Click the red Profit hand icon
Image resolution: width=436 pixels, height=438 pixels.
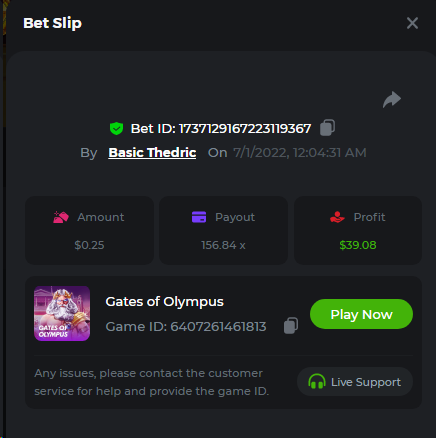337,217
